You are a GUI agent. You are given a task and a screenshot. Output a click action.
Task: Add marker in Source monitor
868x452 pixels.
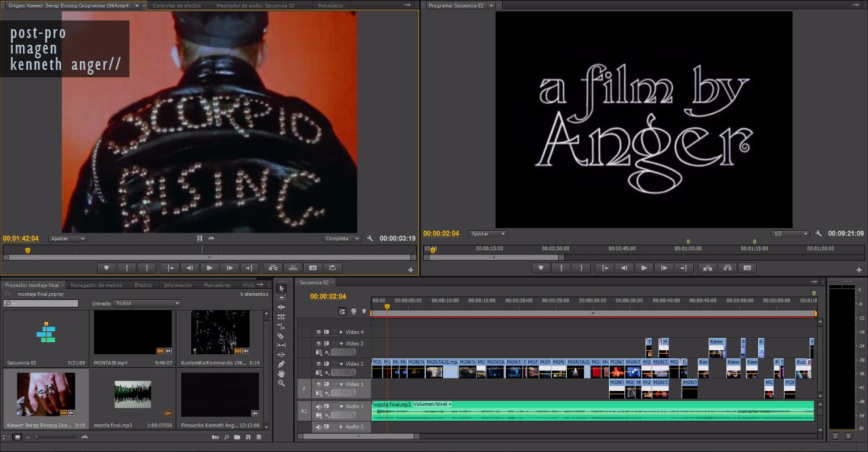pos(106,268)
